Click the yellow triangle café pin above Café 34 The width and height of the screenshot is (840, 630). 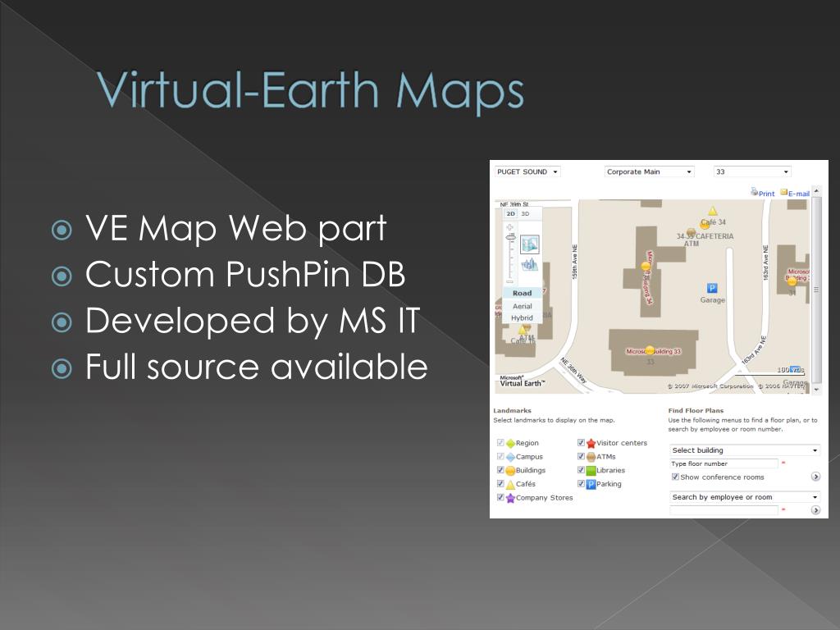[713, 211]
